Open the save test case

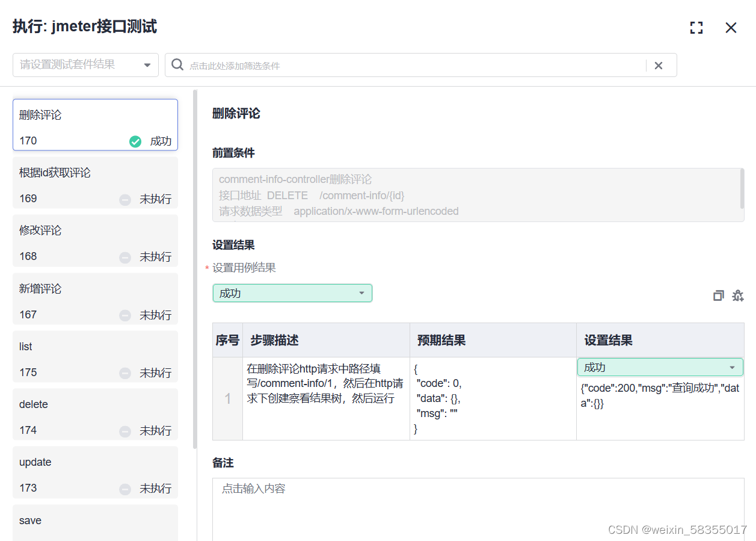tap(95, 522)
